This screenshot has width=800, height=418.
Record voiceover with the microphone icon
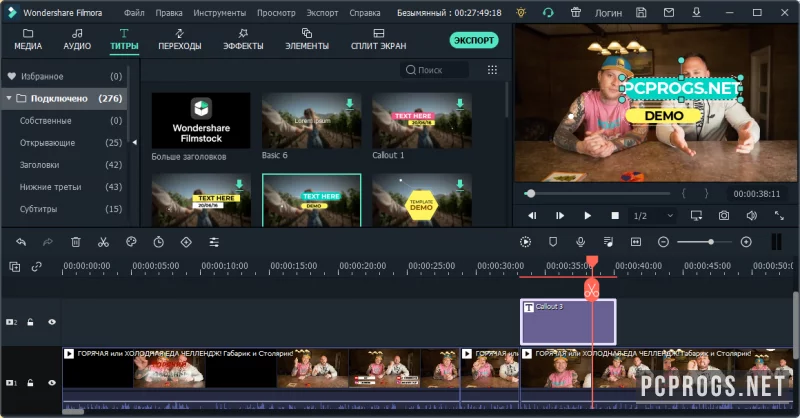coord(581,242)
